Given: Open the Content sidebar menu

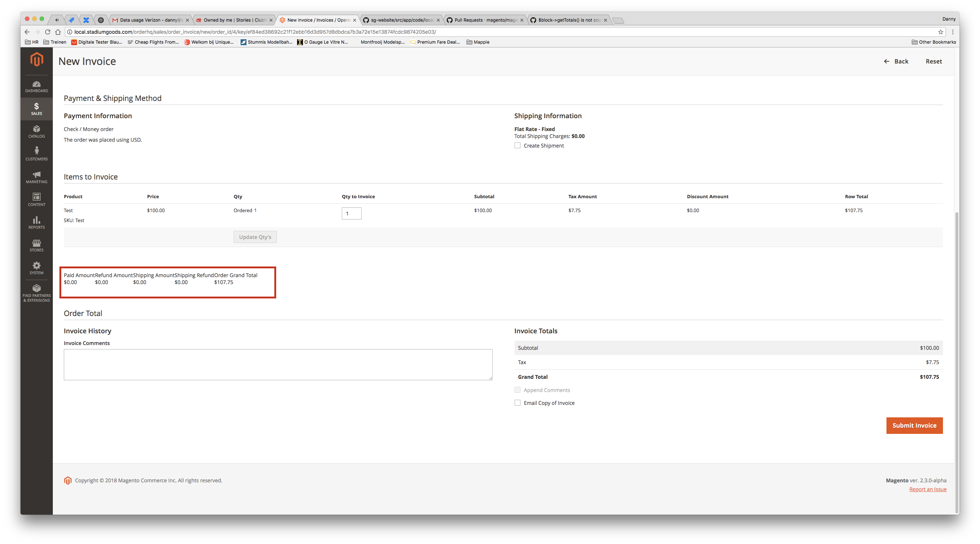Looking at the screenshot, I should pyautogui.click(x=37, y=200).
